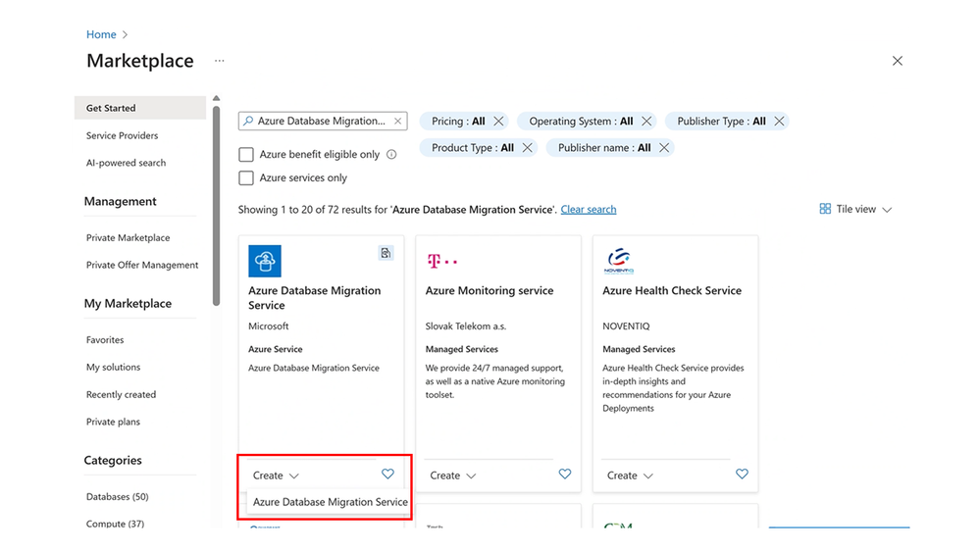Image resolution: width=980 pixels, height=551 pixels.
Task: Click the Home breadcrumb link
Action: tap(101, 34)
